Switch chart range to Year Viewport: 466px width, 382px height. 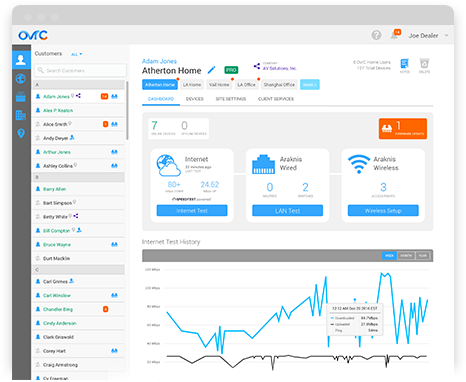click(422, 256)
